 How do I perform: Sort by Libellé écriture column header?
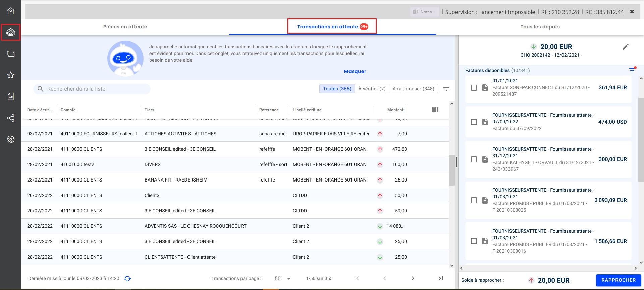(x=307, y=110)
